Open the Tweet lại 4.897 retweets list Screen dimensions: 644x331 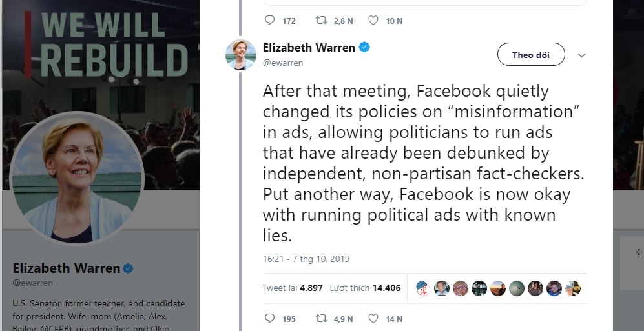point(292,288)
